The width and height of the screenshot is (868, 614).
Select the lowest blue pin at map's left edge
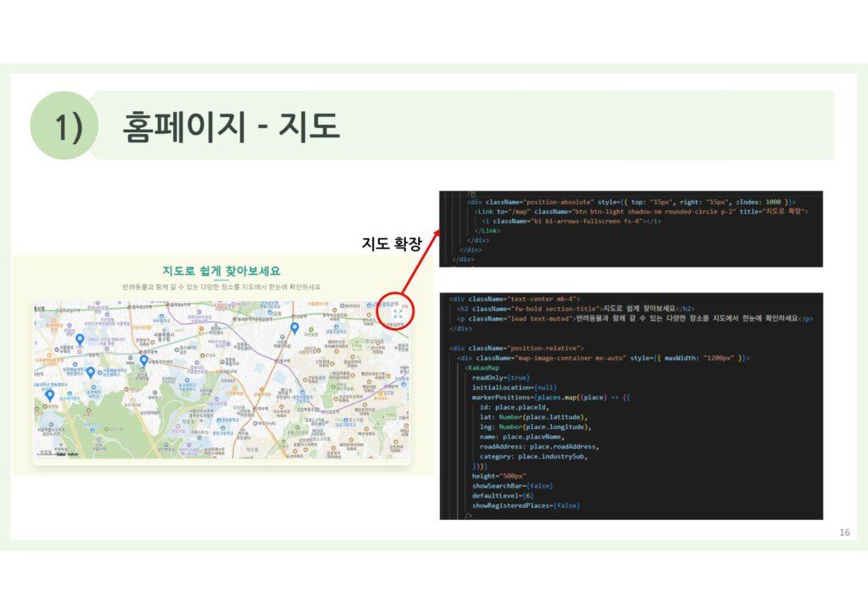[x=50, y=395]
